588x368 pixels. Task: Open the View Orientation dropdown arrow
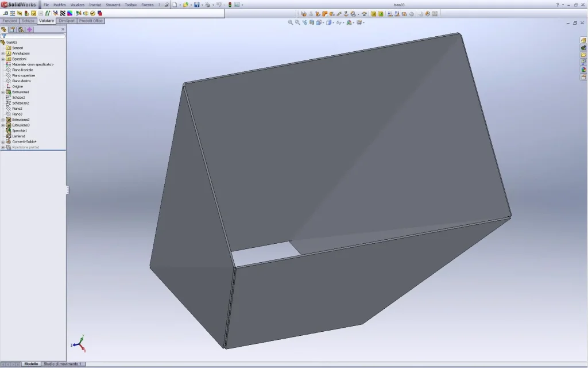(x=323, y=22)
